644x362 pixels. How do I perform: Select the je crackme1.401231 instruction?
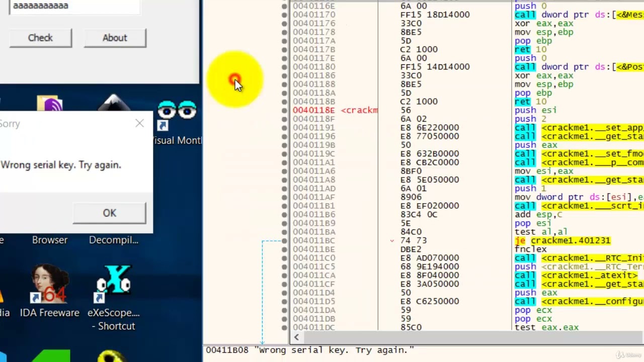pos(562,240)
